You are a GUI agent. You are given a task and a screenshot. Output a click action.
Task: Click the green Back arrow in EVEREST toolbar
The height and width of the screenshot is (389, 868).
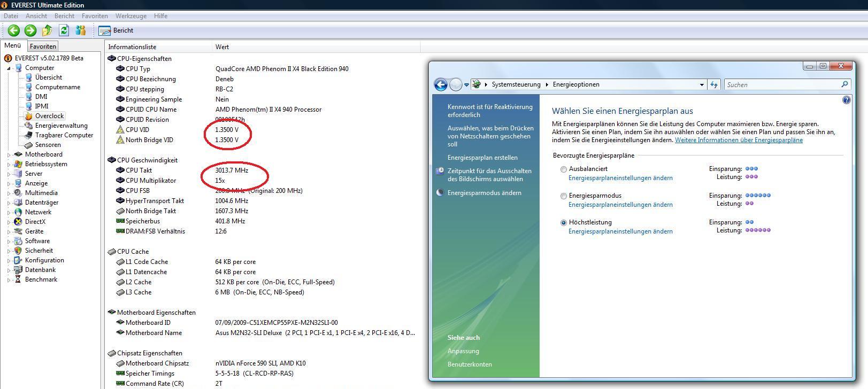[x=14, y=30]
